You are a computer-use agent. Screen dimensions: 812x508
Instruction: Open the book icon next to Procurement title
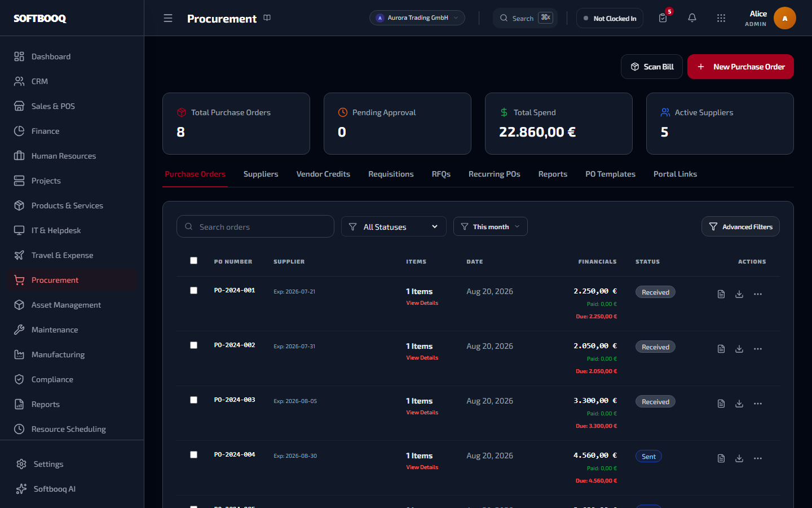pyautogui.click(x=267, y=18)
